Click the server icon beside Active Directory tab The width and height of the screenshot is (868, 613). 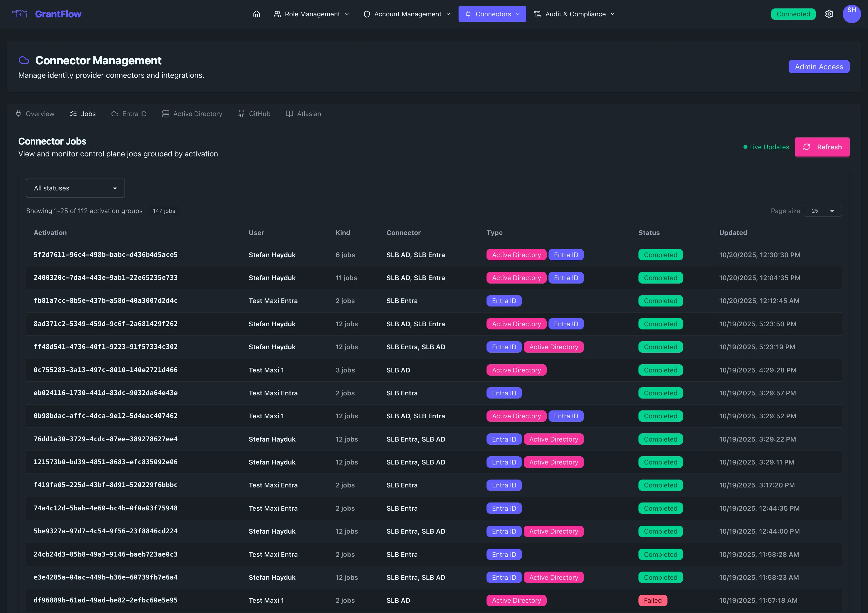165,114
